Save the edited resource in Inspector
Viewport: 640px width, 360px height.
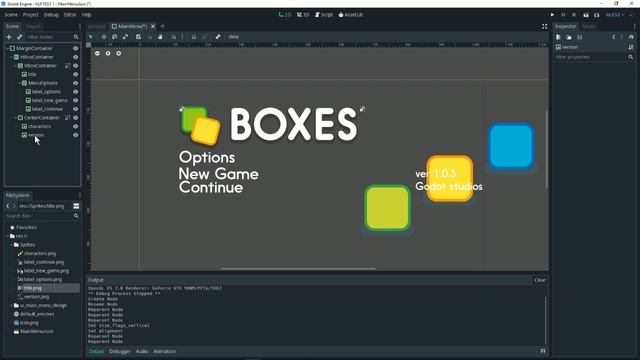click(580, 37)
